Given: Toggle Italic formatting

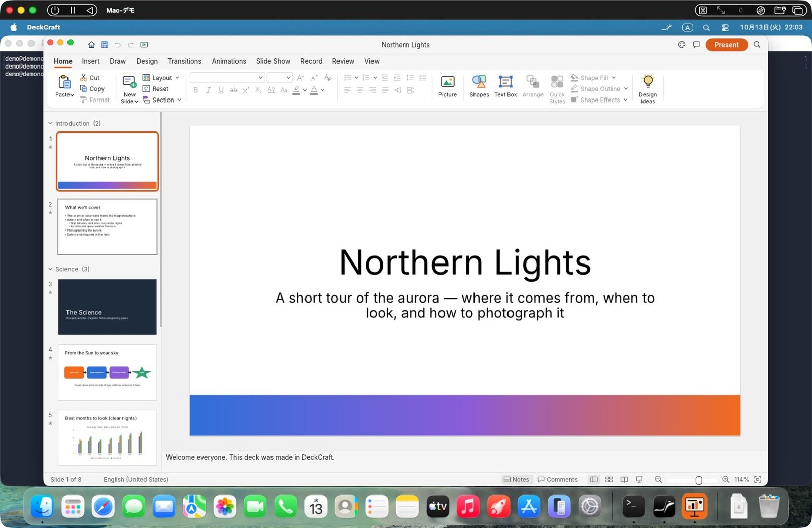Looking at the screenshot, I should point(208,90).
